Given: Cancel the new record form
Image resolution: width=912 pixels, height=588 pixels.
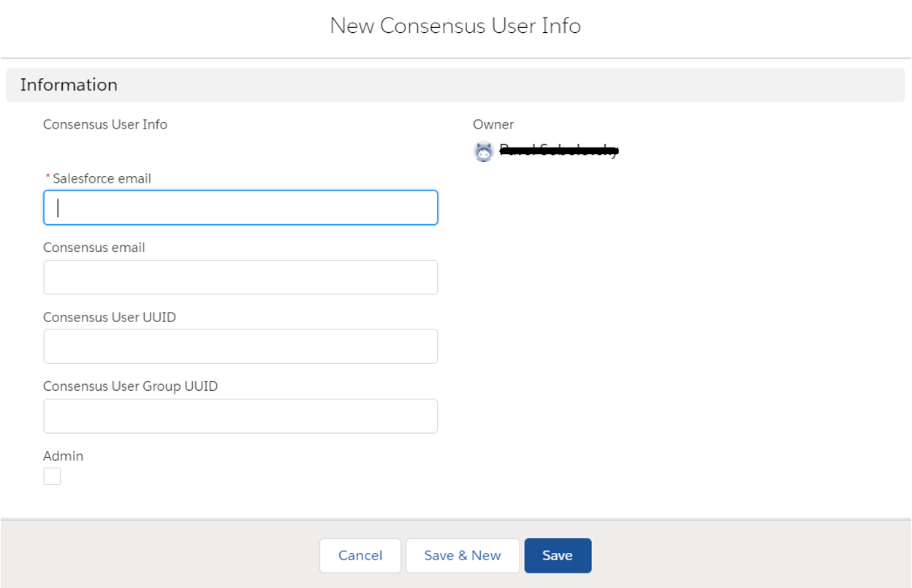Looking at the screenshot, I should tap(360, 556).
